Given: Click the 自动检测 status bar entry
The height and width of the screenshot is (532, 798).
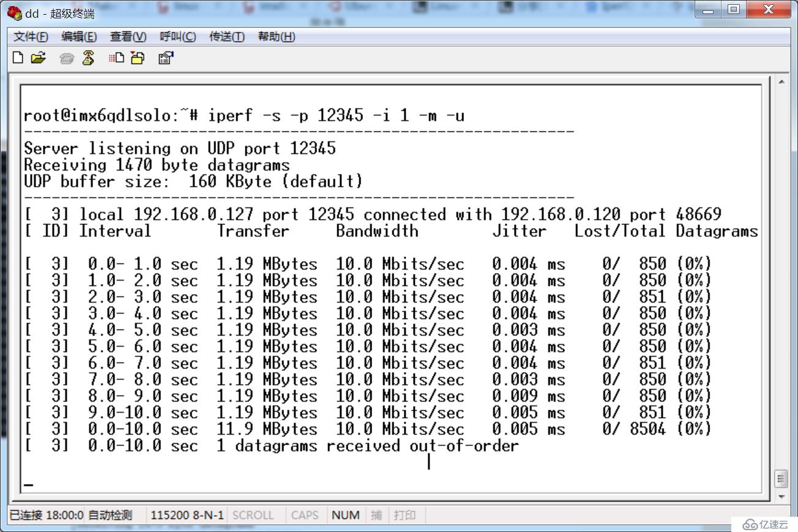Looking at the screenshot, I should [x=110, y=515].
